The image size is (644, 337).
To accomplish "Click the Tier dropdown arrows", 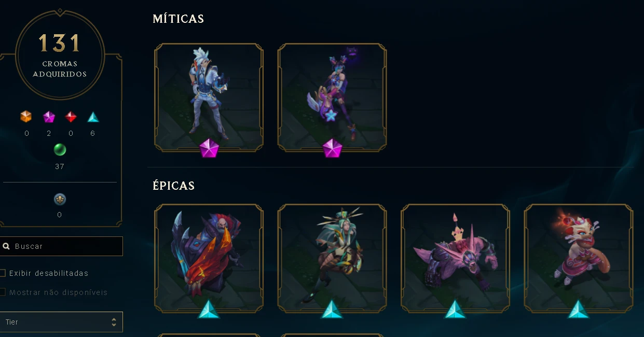I will (114, 322).
